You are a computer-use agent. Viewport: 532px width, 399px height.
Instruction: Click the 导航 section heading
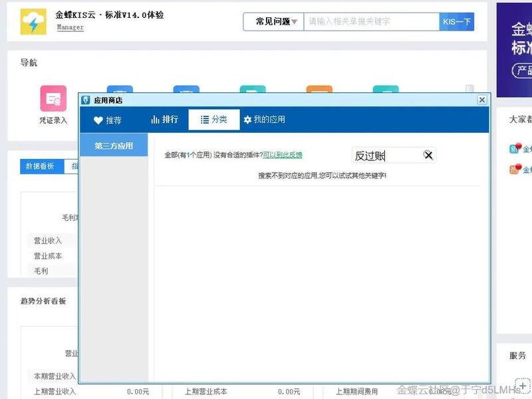[x=29, y=63]
